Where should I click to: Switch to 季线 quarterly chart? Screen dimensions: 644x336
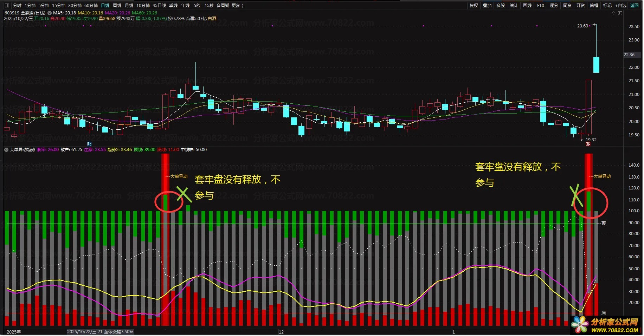[x=173, y=6]
